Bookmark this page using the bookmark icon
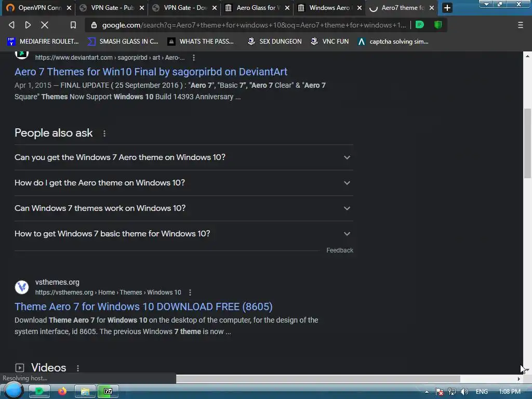This screenshot has width=532, height=399. click(73, 25)
